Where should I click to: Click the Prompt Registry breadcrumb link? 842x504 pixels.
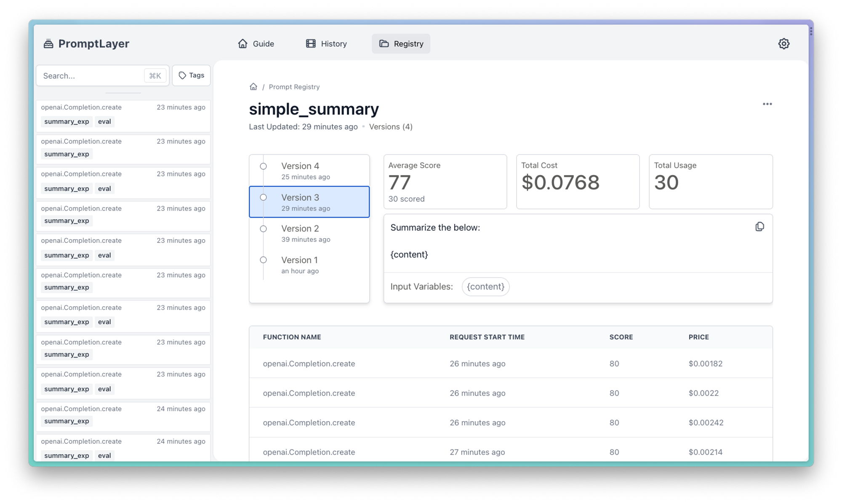pyautogui.click(x=294, y=87)
